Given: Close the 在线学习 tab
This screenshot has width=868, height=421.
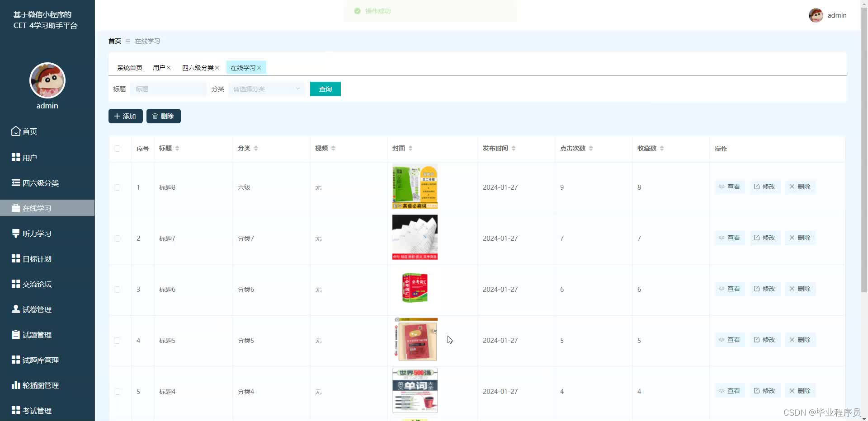Looking at the screenshot, I should tap(259, 68).
